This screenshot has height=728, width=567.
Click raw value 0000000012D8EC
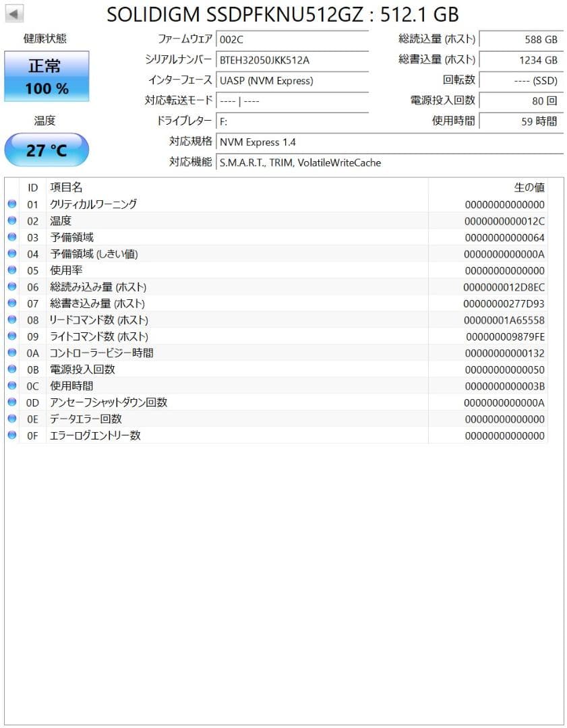[x=504, y=287]
